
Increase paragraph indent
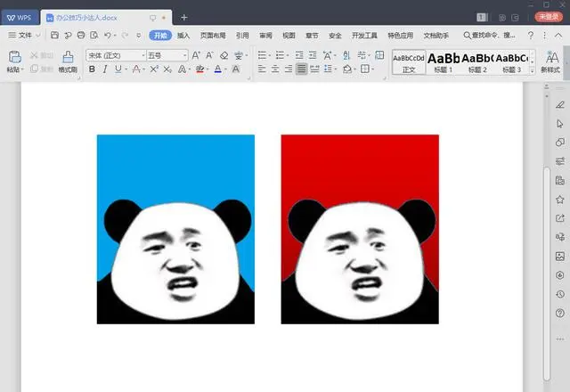click(313, 55)
